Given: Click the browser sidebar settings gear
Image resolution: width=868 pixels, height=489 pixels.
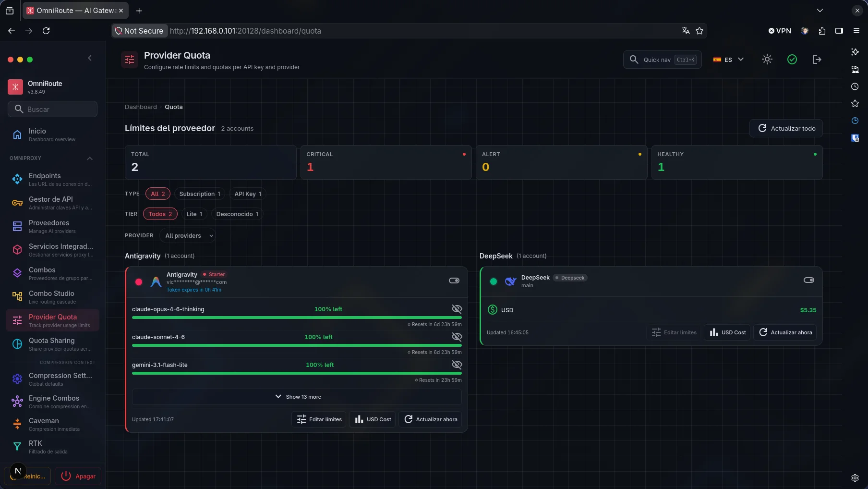Looking at the screenshot, I should [x=855, y=478].
